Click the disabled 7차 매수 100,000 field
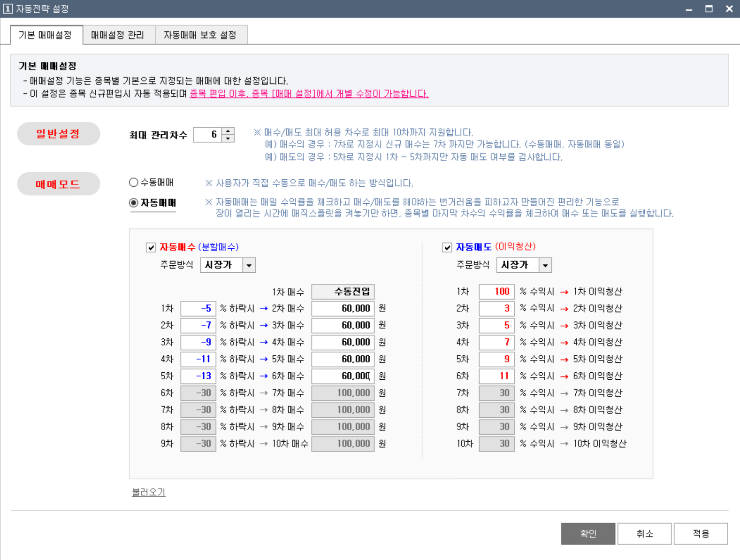 [x=343, y=393]
